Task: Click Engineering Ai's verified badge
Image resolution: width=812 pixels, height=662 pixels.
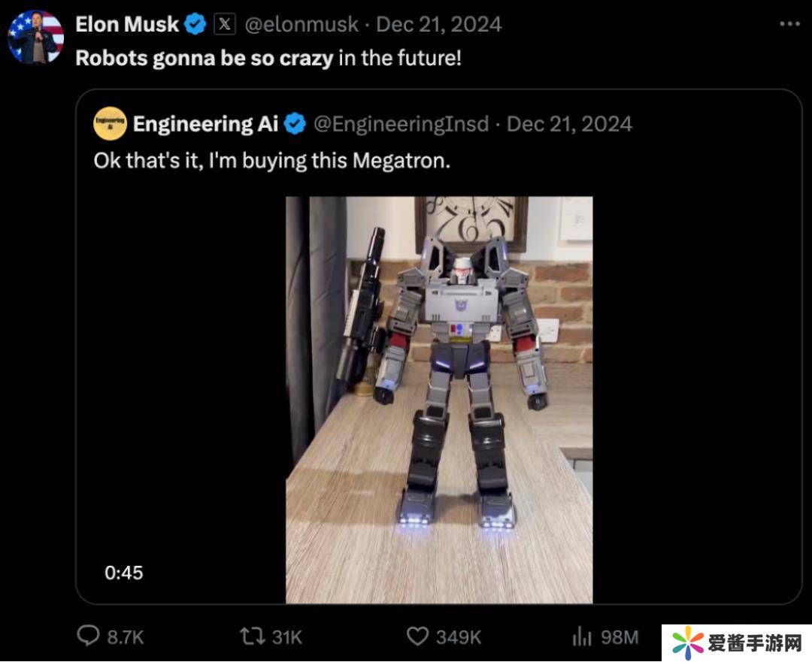Action: 295,124
